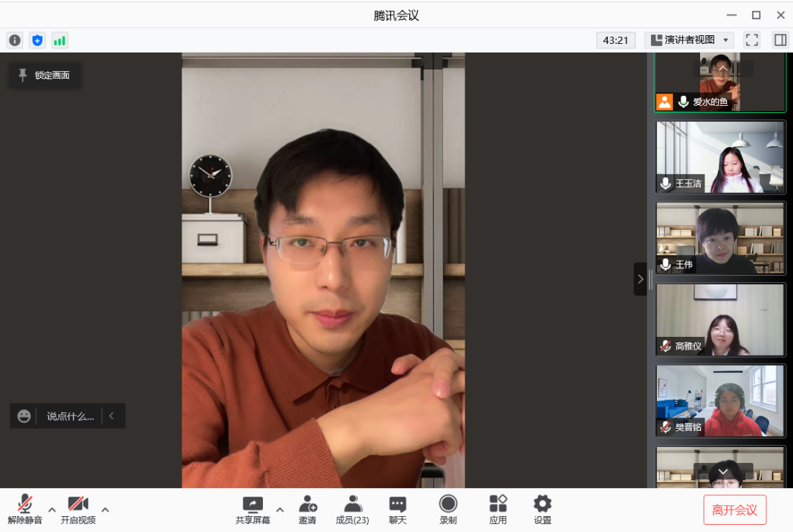Viewport: 793px width, 532px height.
Task: Expand the video options arrow beside 开启视频
Action: point(105,510)
